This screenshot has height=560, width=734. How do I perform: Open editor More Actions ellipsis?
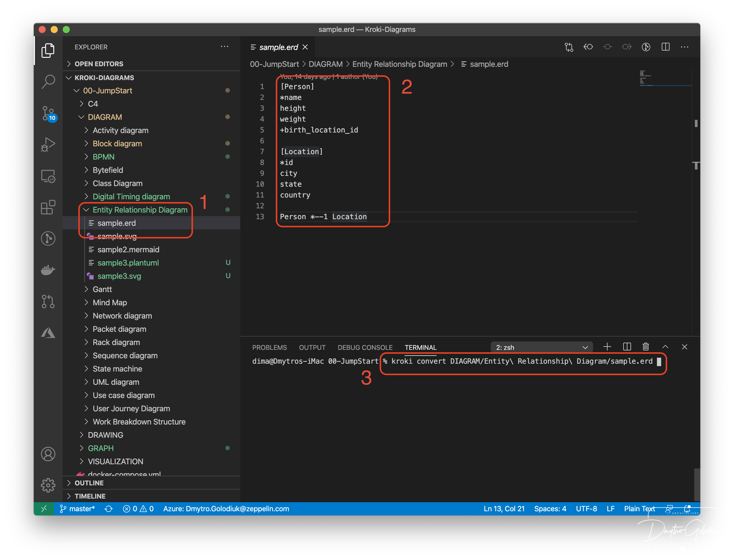click(x=684, y=47)
